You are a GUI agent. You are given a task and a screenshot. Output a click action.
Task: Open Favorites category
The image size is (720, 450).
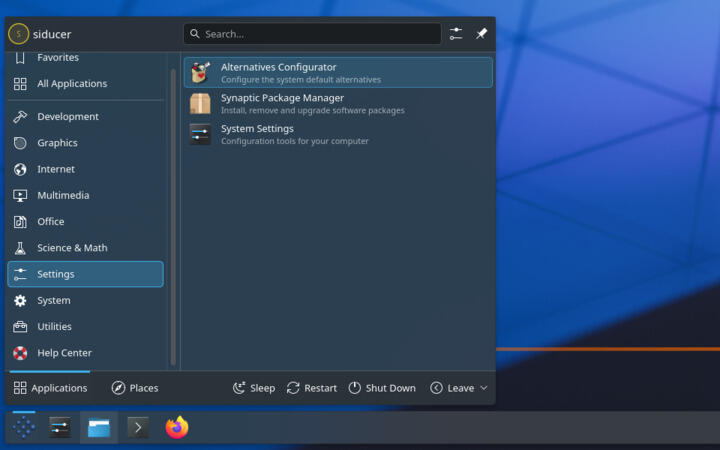point(85,58)
